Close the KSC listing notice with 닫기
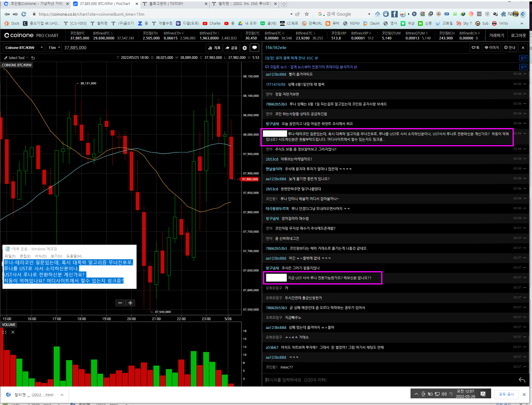This screenshot has width=532, height=405. pyautogui.click(x=524, y=58)
